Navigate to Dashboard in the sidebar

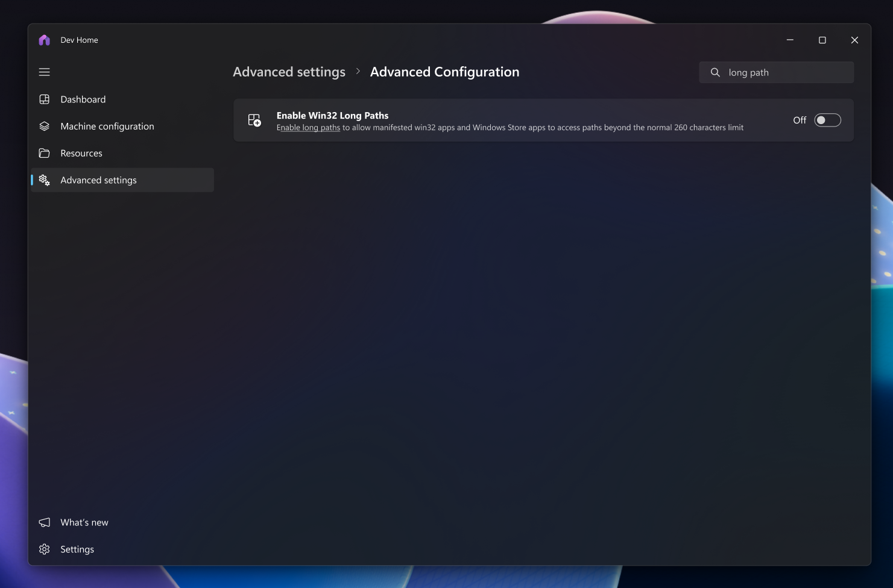pos(83,99)
